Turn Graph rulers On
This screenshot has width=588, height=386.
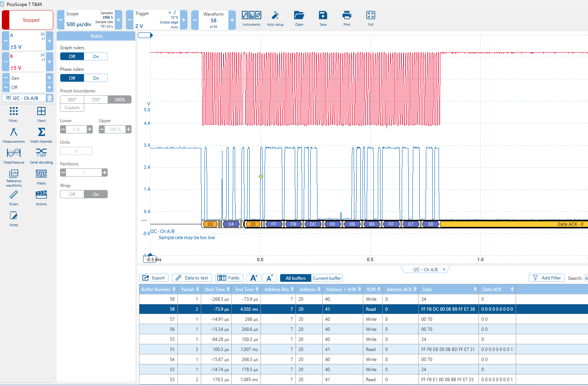coord(96,56)
